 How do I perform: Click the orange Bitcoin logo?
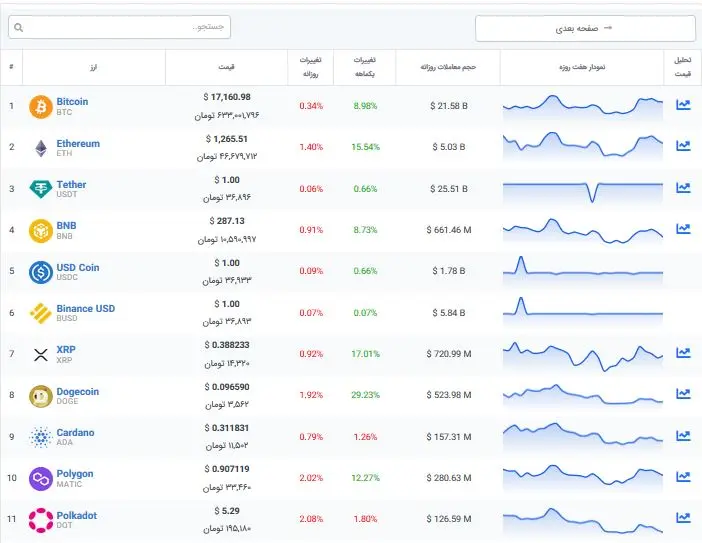(41, 107)
